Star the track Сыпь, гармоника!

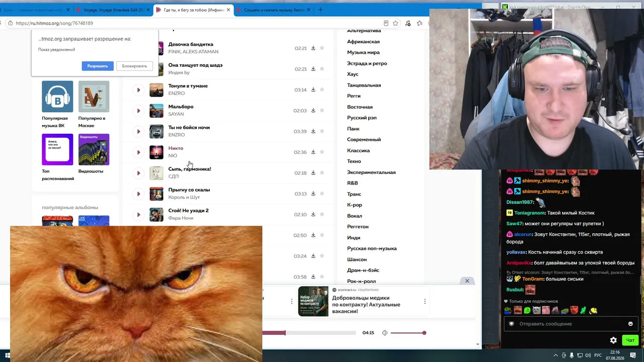pyautogui.click(x=322, y=172)
